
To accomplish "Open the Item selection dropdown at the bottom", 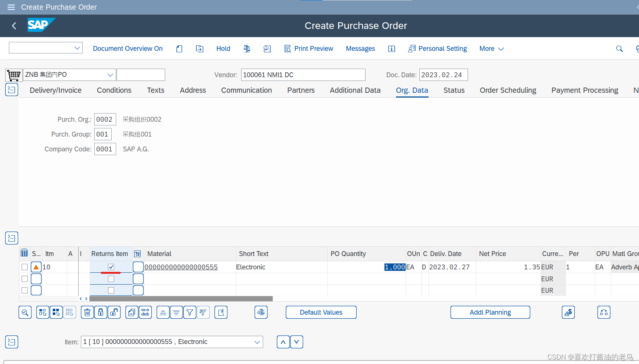I will [257, 342].
